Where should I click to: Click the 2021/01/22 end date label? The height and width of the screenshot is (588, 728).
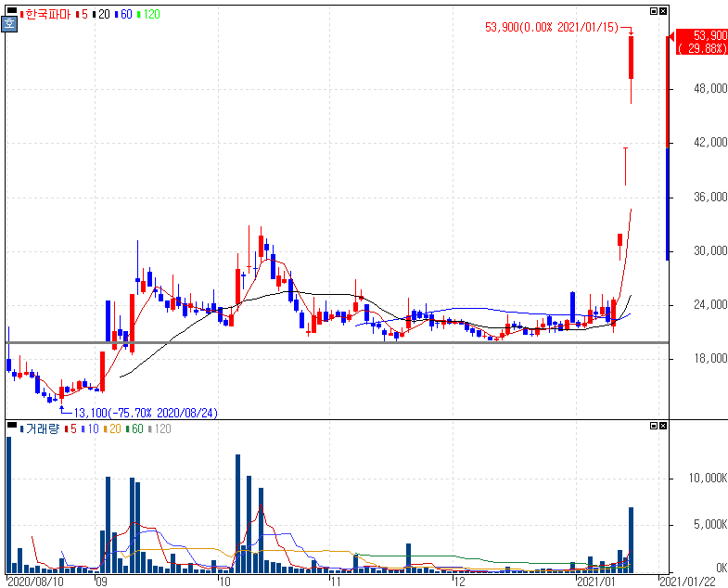tap(687, 582)
